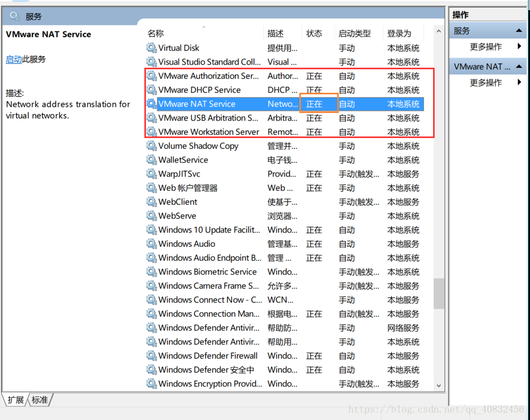
Task: Click the gear icon of Windows Defender Firewall
Action: point(151,356)
